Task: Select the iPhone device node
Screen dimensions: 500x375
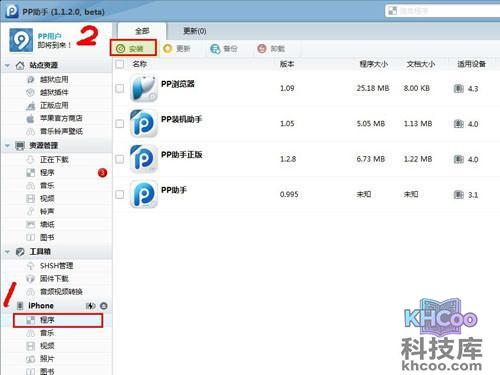Action: click(41, 306)
